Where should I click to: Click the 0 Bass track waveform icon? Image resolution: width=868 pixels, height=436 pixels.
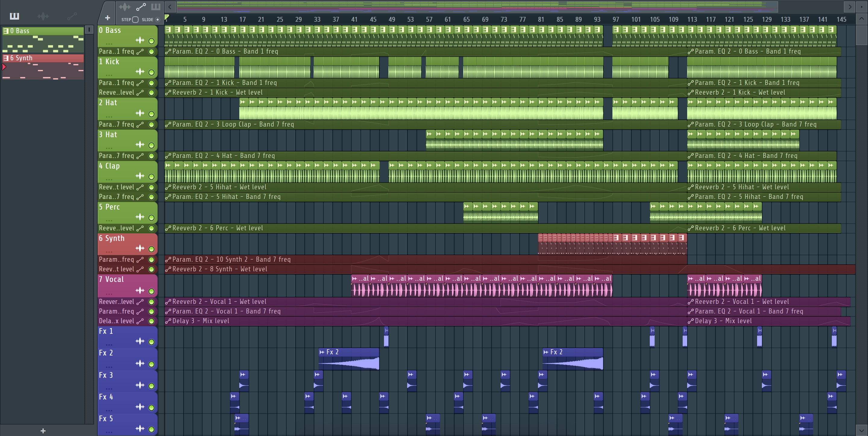[140, 40]
